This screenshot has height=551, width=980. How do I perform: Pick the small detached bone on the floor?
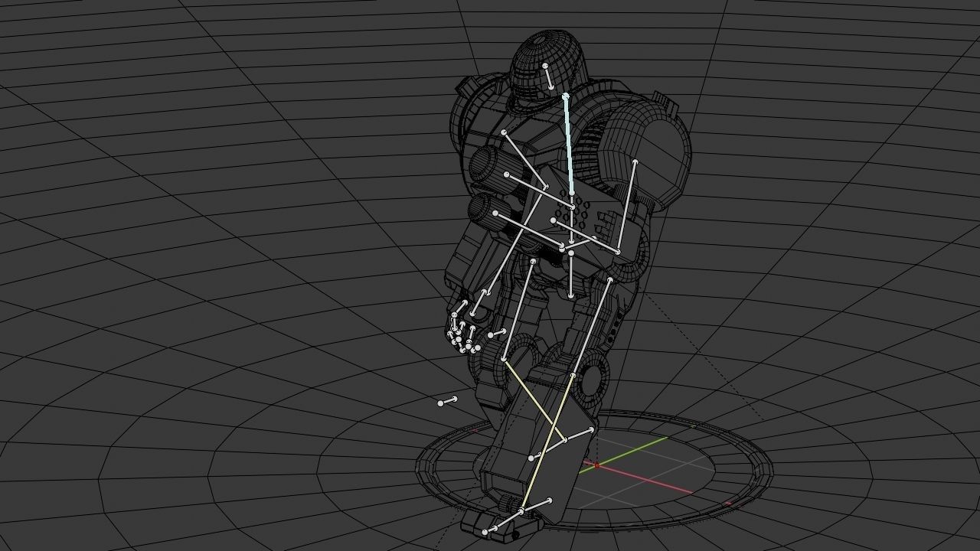click(x=447, y=401)
